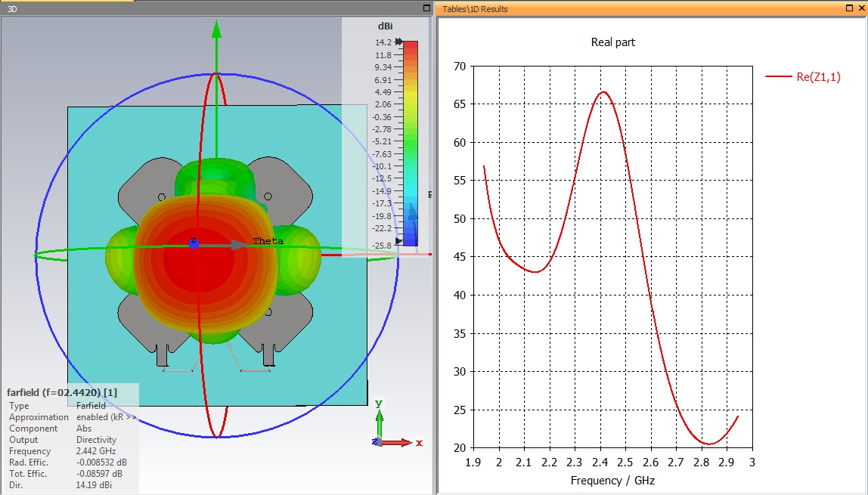Maximize the 3D view window

point(426,8)
